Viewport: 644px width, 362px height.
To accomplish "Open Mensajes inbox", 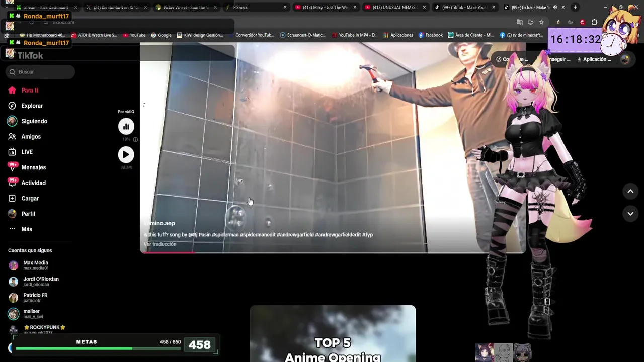I will [x=33, y=167].
